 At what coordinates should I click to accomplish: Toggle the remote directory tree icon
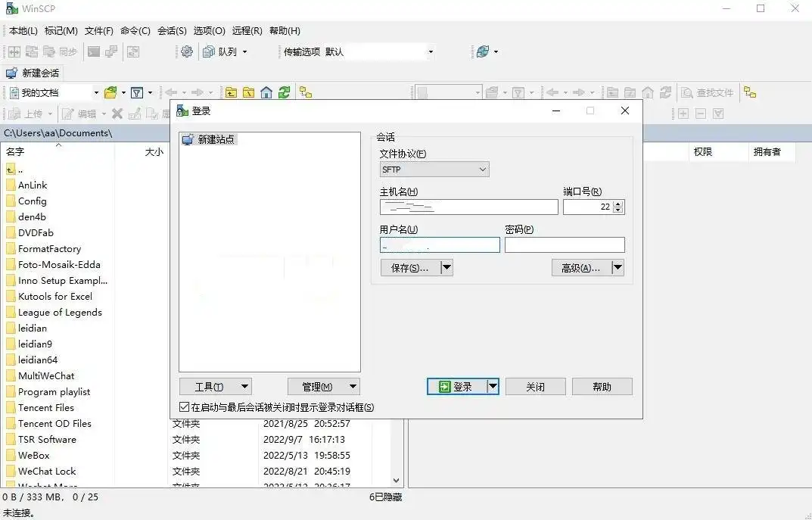(x=750, y=92)
